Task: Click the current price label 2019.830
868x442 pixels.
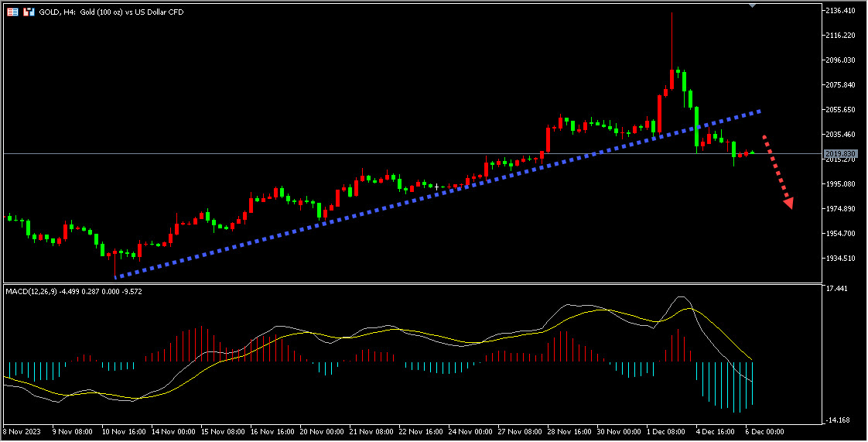Action: tap(840, 153)
